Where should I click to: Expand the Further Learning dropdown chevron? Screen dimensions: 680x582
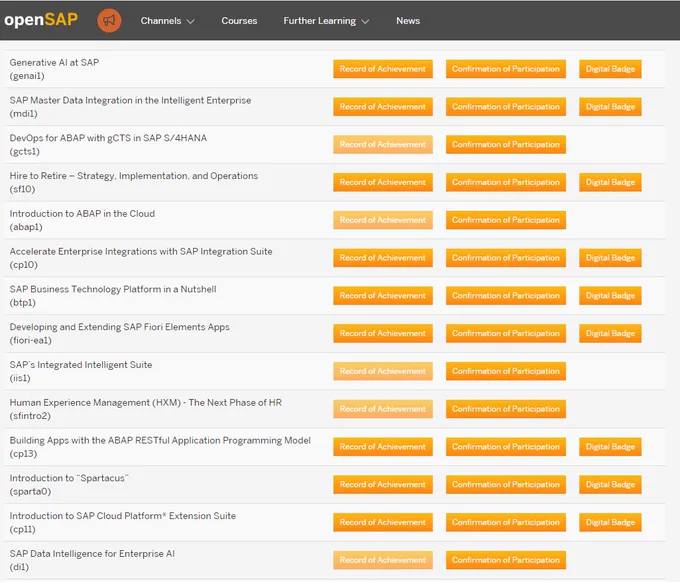click(365, 21)
